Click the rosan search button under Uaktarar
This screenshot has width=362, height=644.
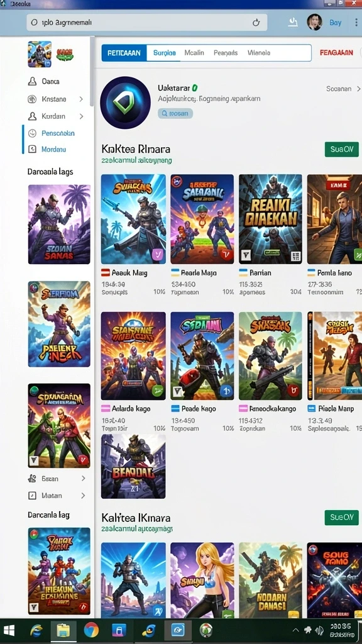click(x=175, y=113)
